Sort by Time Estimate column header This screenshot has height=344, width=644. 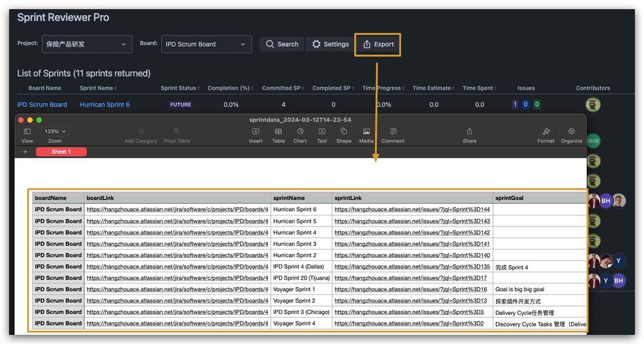(x=433, y=88)
